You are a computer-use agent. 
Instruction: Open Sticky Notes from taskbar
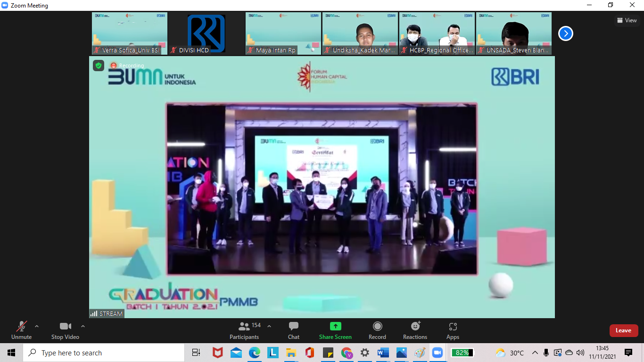[x=328, y=353]
